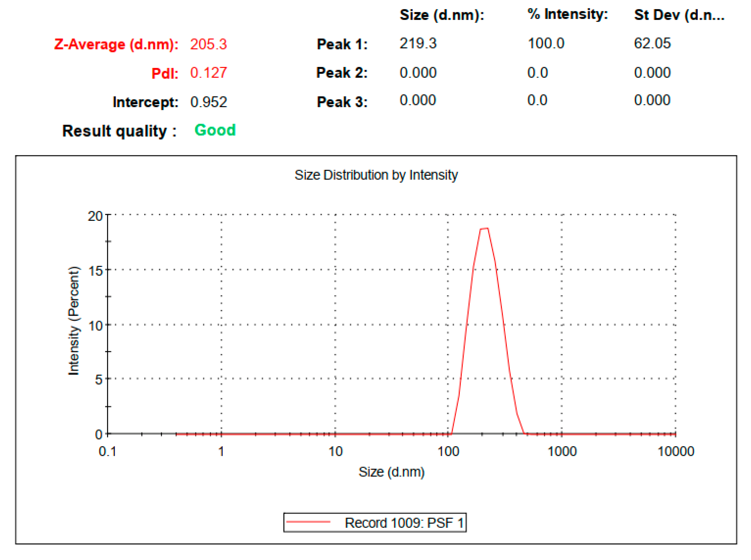Screen dimensions: 751x560
Task: Click the Size Distribution by Intensity chart title
Action: pyautogui.click(x=376, y=175)
